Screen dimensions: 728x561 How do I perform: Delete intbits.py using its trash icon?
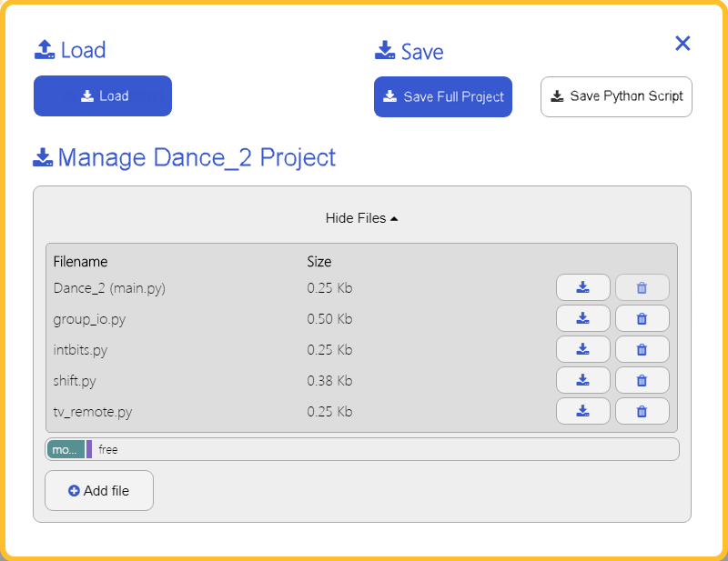coord(642,349)
